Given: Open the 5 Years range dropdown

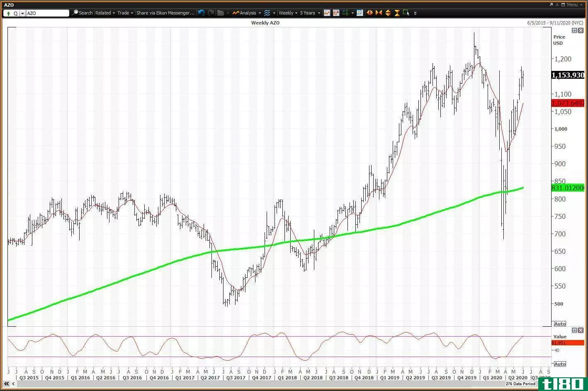Looking at the screenshot, I should click(310, 13).
